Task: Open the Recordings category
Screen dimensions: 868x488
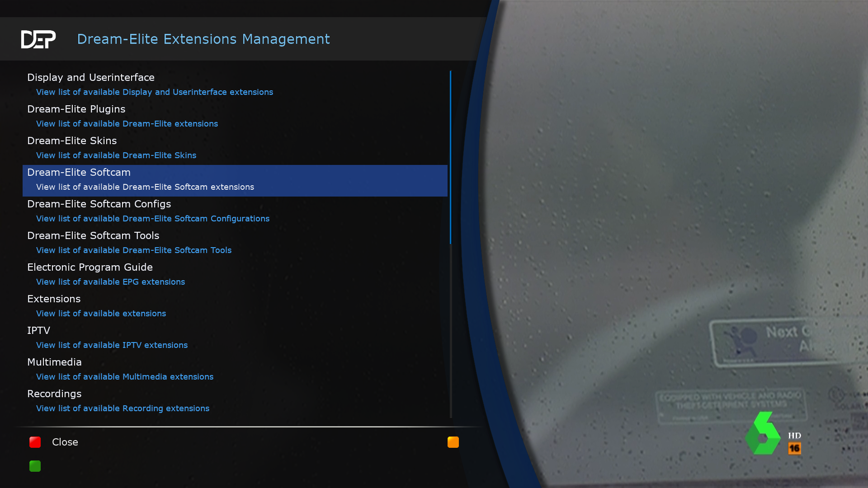Action: pyautogui.click(x=54, y=394)
